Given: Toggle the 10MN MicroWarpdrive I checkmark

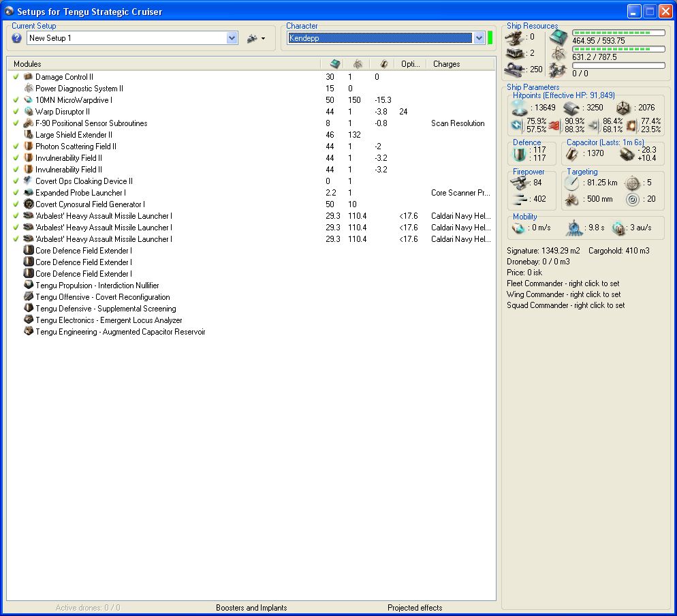Looking at the screenshot, I should (16, 99).
